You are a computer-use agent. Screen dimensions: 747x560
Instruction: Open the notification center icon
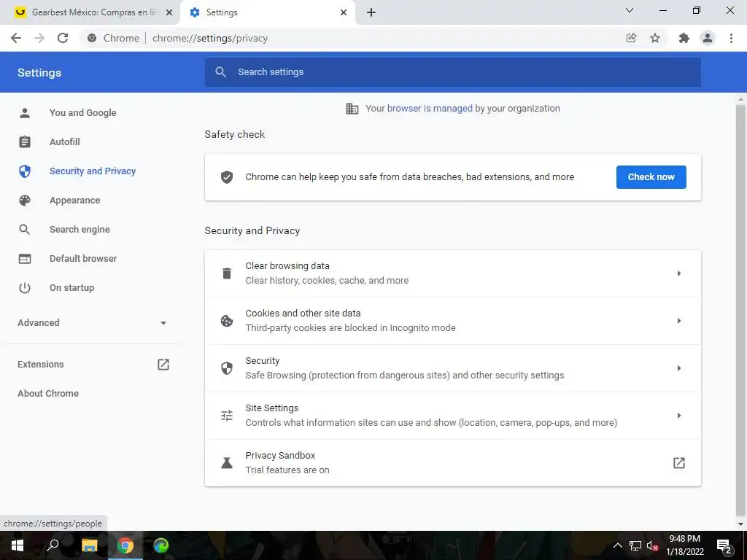click(724, 545)
